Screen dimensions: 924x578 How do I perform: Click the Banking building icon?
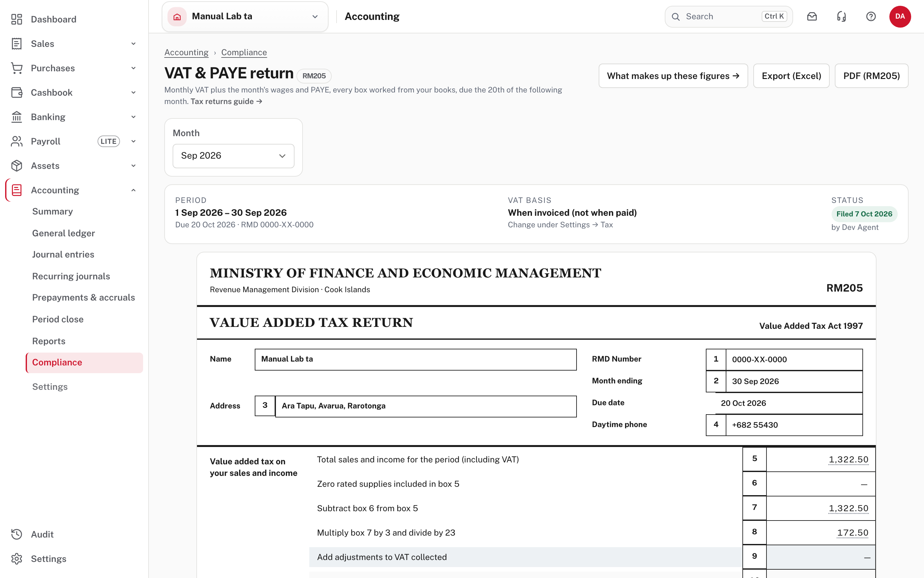click(16, 117)
